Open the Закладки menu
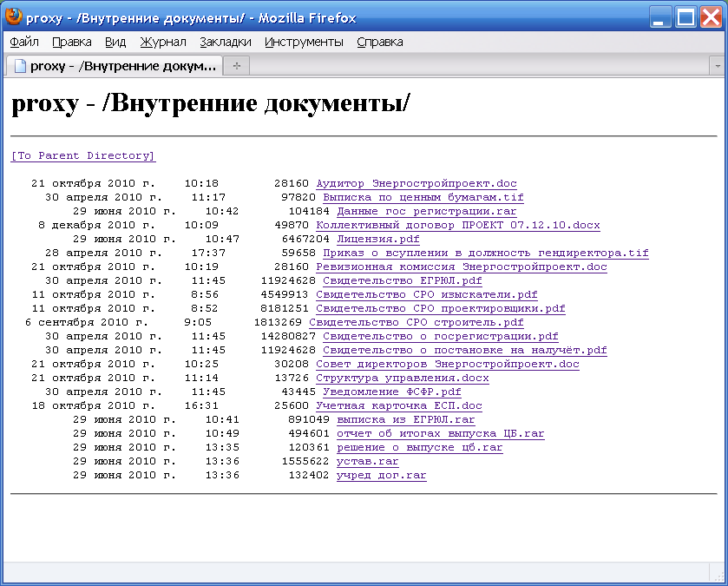 coord(226,43)
